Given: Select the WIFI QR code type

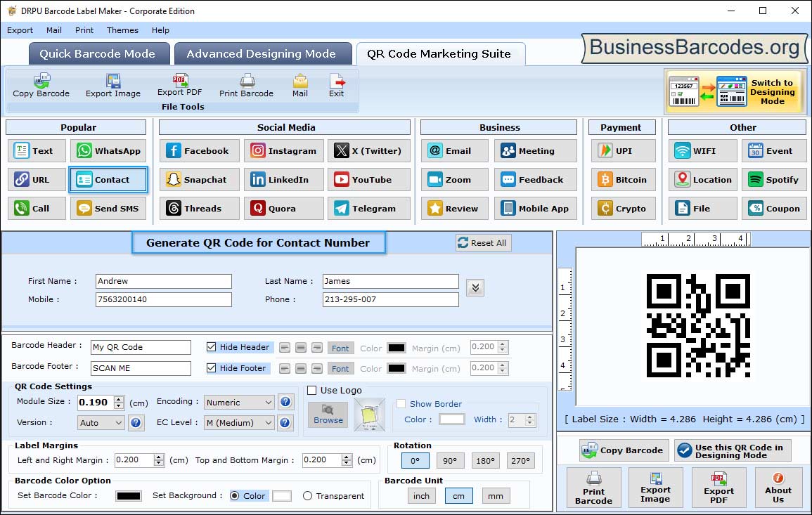Looking at the screenshot, I should pos(703,150).
